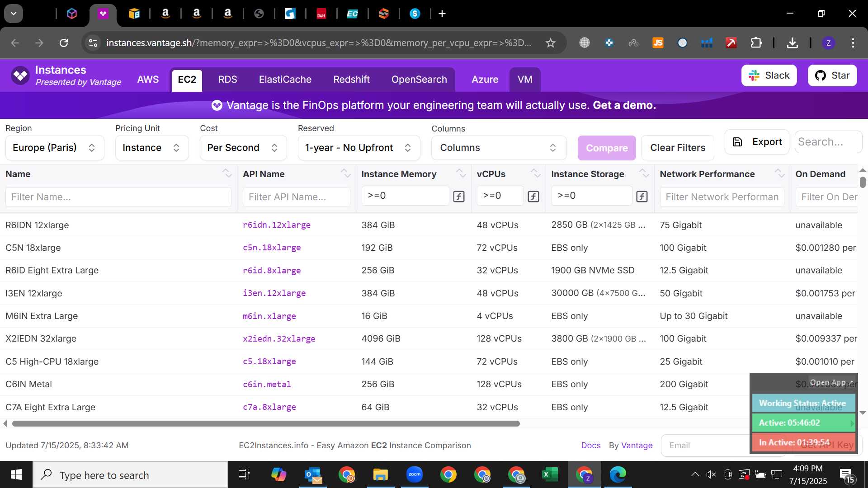Screen dimensions: 868x488
Task: Open the Vantage footer link
Action: (637, 446)
